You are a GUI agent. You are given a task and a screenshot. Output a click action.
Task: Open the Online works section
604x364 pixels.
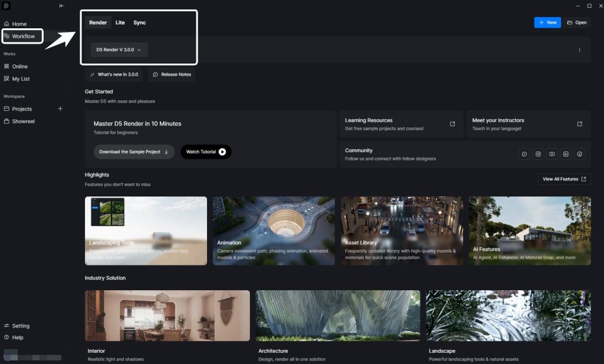(19, 67)
